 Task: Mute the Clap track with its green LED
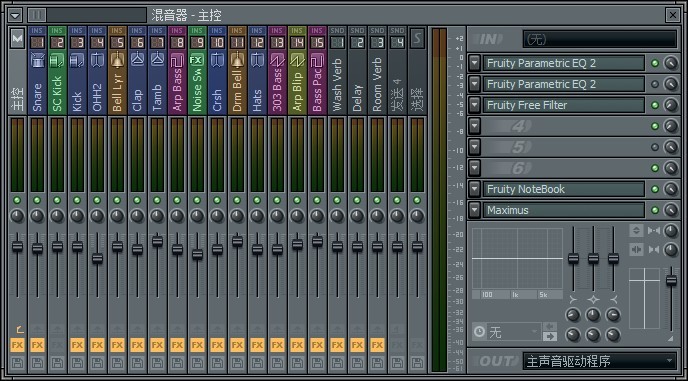click(x=137, y=200)
